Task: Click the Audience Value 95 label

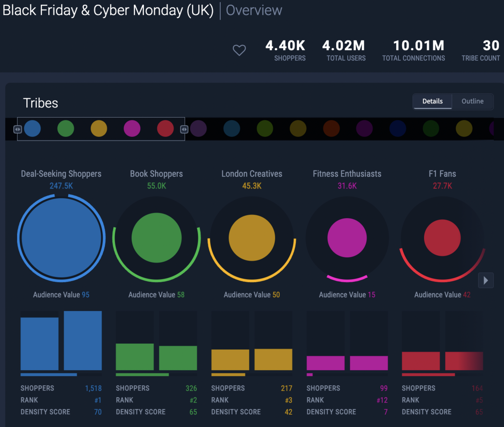Action: click(61, 295)
